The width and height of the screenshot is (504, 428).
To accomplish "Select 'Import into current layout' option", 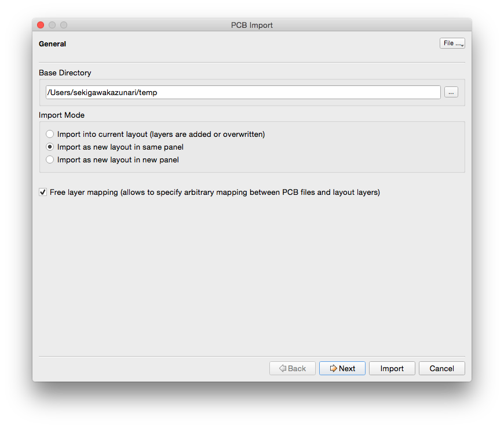I will [x=50, y=134].
